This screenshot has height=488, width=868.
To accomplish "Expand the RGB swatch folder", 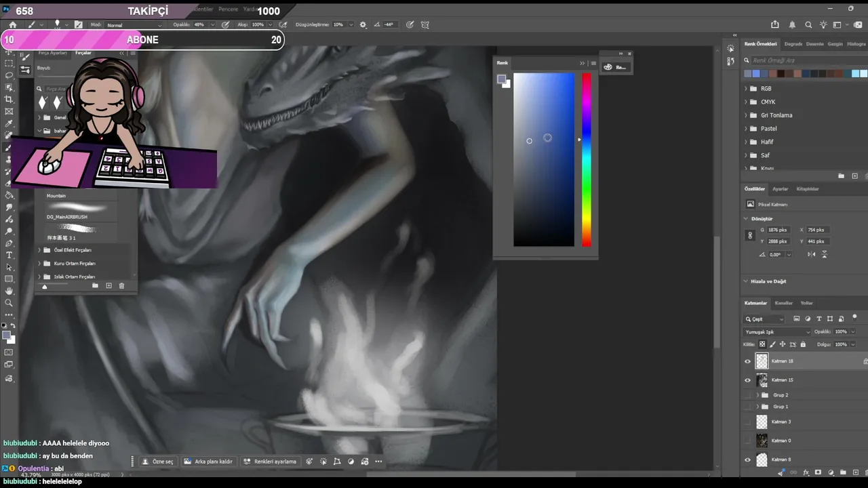I will pos(746,89).
